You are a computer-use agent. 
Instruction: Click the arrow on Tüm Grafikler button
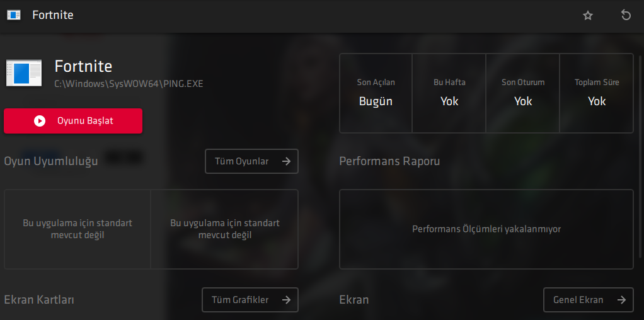pos(286,300)
